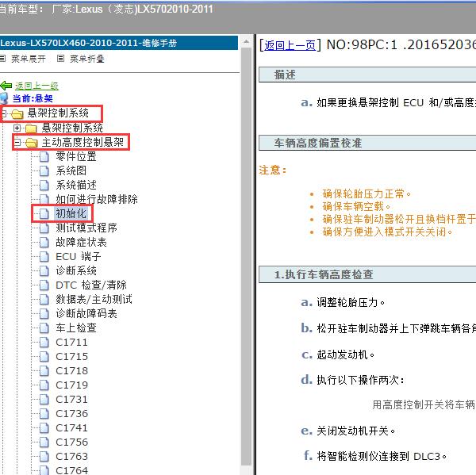Click the document icon beside C1711
476x475 pixels.
44,343
